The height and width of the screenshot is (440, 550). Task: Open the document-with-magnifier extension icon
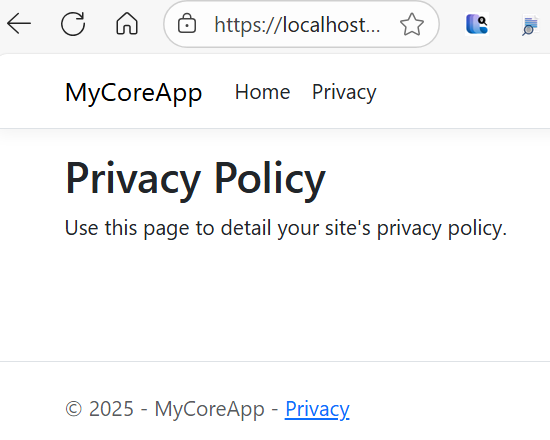[530, 25]
